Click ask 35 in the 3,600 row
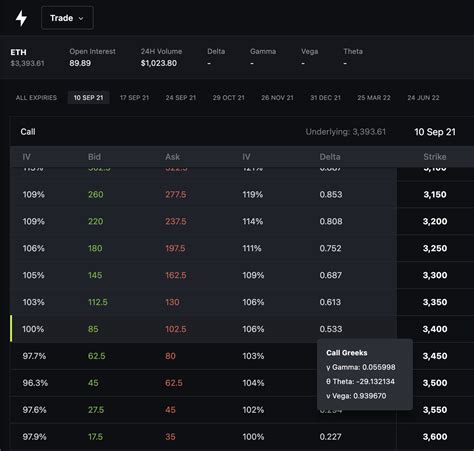The height and width of the screenshot is (451, 474). click(x=170, y=437)
